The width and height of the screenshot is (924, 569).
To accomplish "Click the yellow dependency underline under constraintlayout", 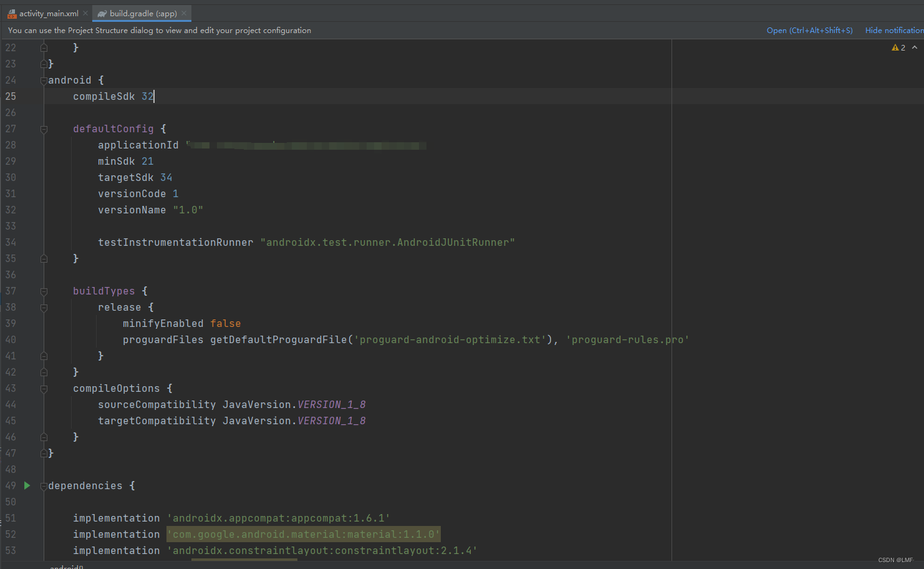I will click(243, 560).
